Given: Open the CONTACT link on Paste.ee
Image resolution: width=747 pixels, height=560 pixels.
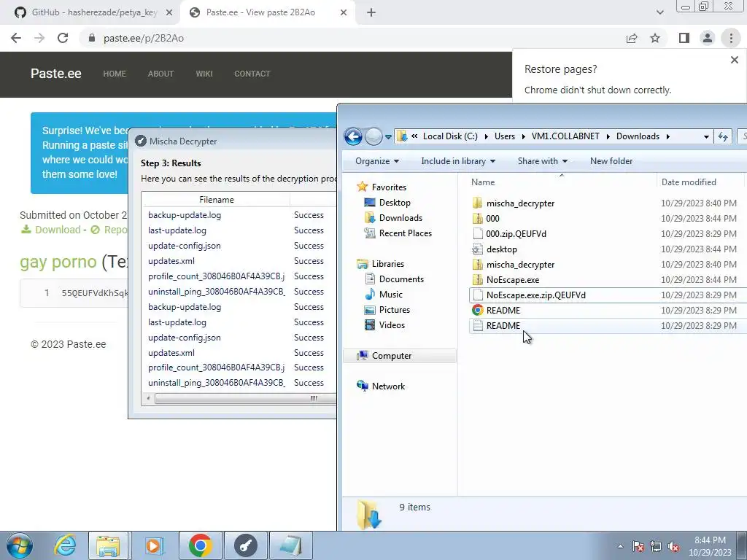Looking at the screenshot, I should 252,74.
